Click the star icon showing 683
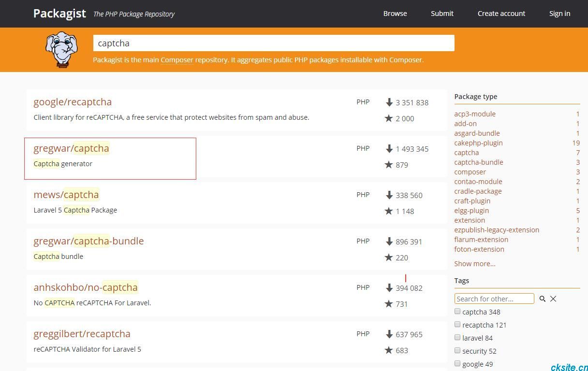This screenshot has width=588, height=371. [389, 350]
